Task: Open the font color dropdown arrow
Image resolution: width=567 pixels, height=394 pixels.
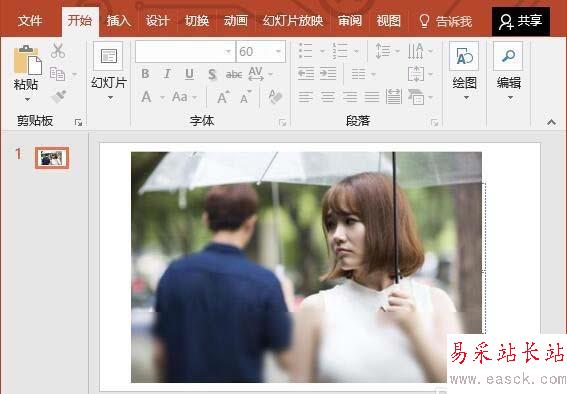Action: 162,98
